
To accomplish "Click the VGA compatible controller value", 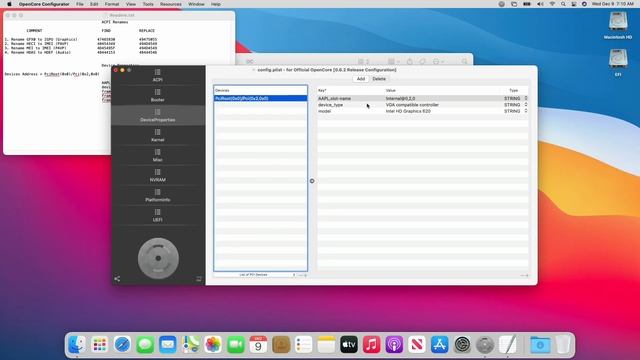I will (x=412, y=105).
